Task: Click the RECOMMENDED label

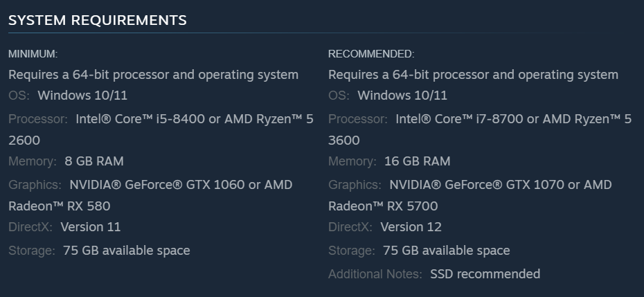Action: pos(371,54)
